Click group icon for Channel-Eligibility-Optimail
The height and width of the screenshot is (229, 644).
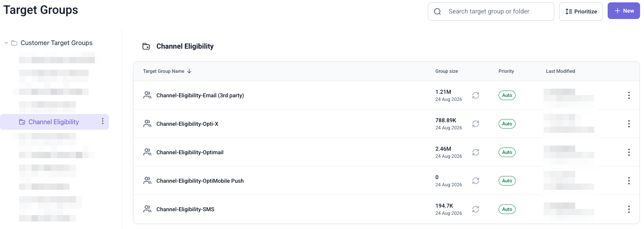147,152
